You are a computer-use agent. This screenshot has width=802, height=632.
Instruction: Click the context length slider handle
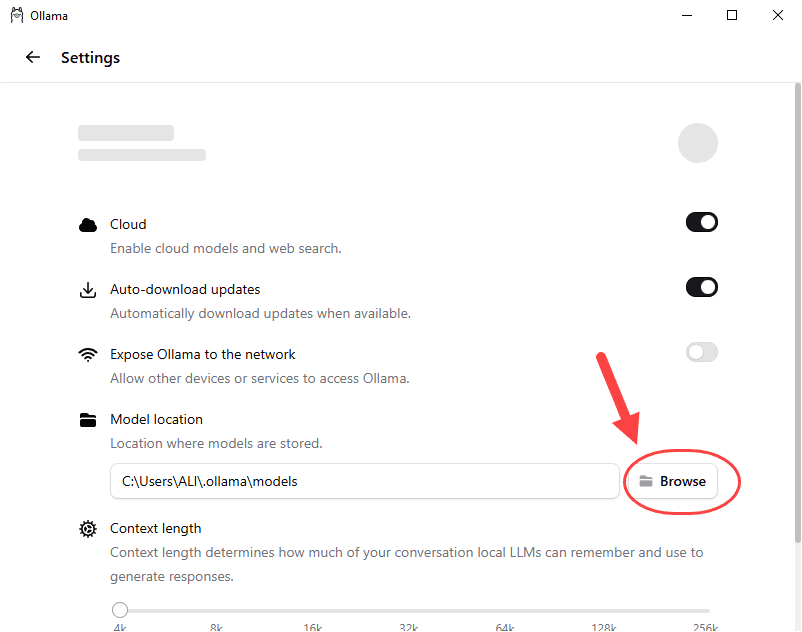[x=120, y=610]
